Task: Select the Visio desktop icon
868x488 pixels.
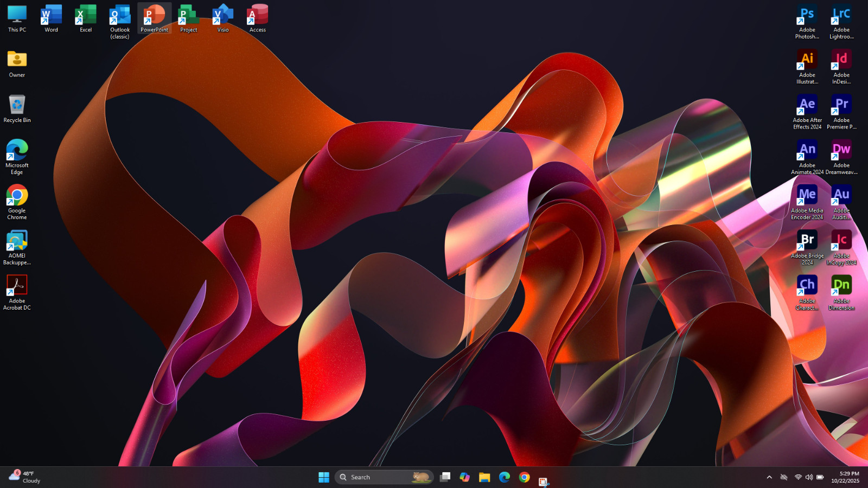Action: (223, 18)
